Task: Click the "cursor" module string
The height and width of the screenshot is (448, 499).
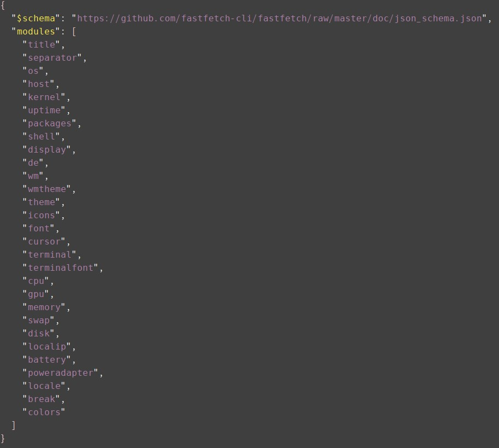Action: (44, 241)
